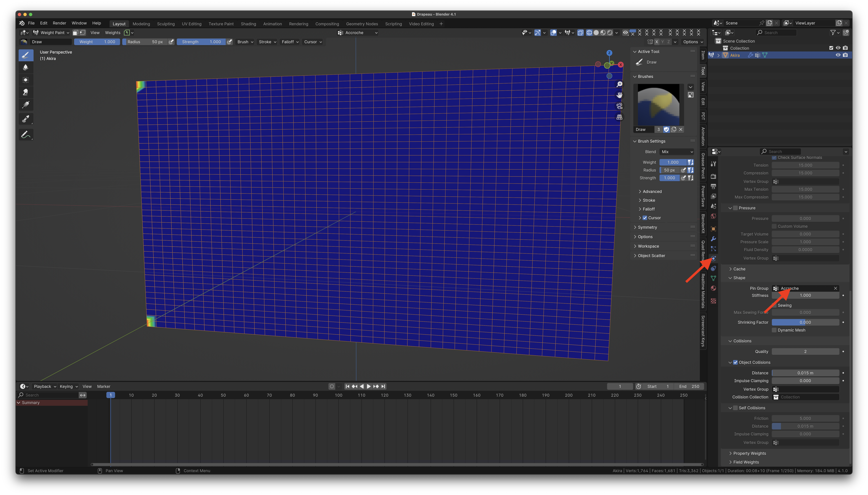This screenshot has height=495, width=868.
Task: Click the Z axis on navigation gizmo
Action: [609, 53]
